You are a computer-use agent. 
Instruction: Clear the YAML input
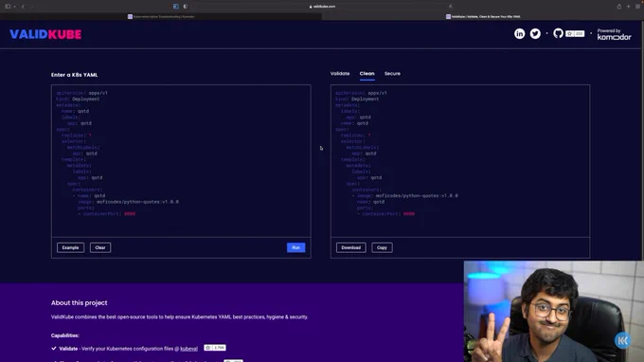tap(100, 247)
